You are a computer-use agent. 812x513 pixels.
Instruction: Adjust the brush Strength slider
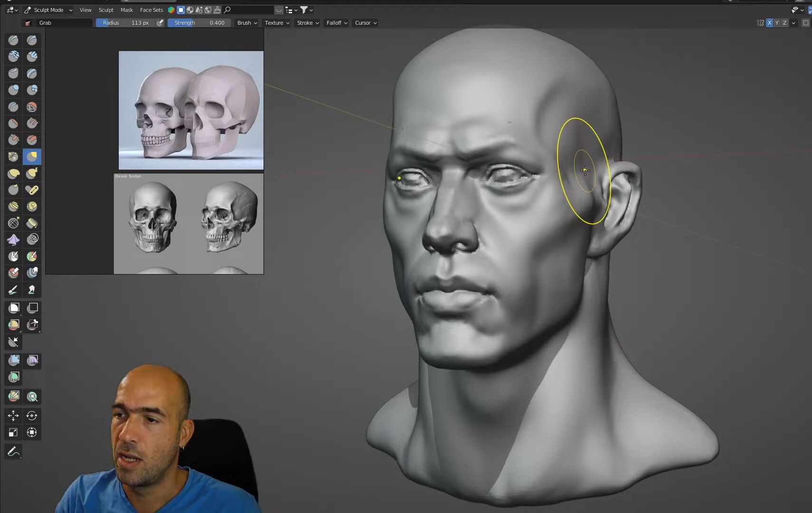[199, 23]
